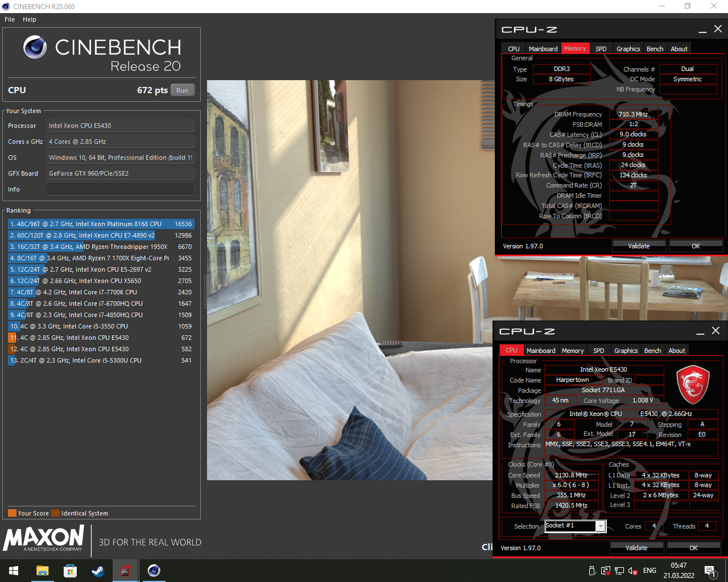Image resolution: width=728 pixels, height=582 pixels.
Task: Click the safely remove hardware tray icon
Action: click(592, 571)
